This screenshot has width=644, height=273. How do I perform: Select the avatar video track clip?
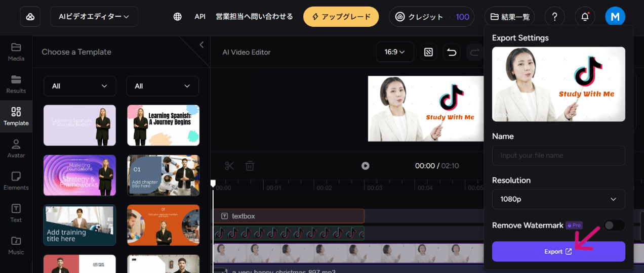pyautogui.click(x=348, y=253)
